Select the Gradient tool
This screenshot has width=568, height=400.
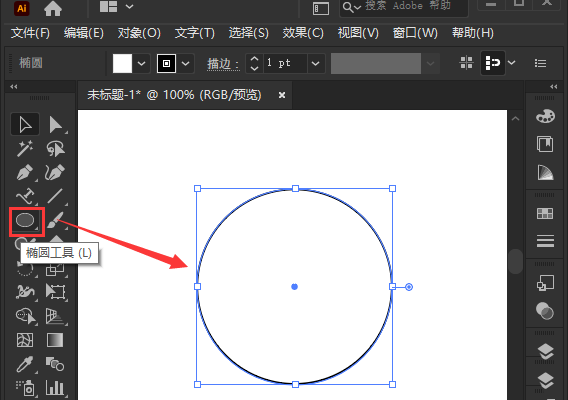(55, 340)
